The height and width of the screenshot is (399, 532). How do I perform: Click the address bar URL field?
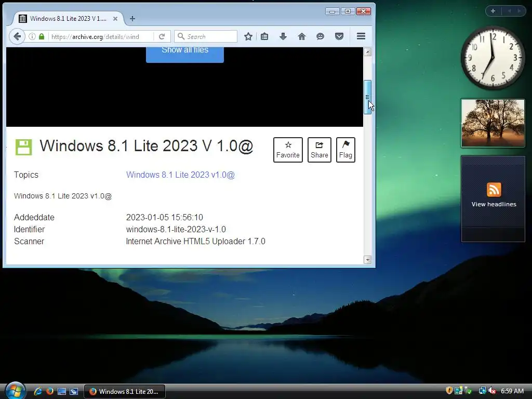(x=100, y=36)
